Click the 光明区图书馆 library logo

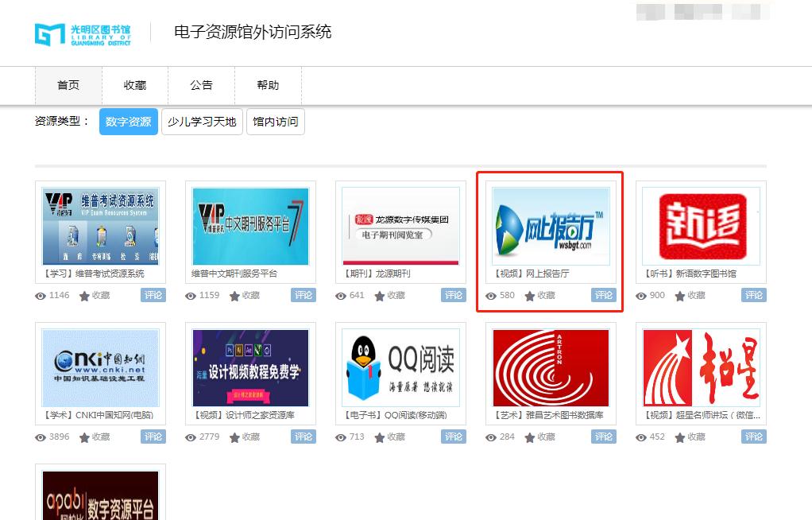[x=83, y=33]
